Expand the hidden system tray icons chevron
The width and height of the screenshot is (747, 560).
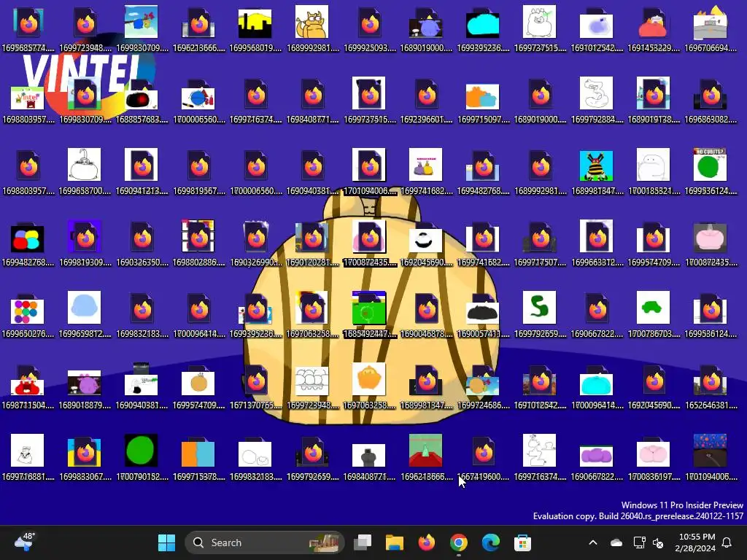[x=592, y=542]
